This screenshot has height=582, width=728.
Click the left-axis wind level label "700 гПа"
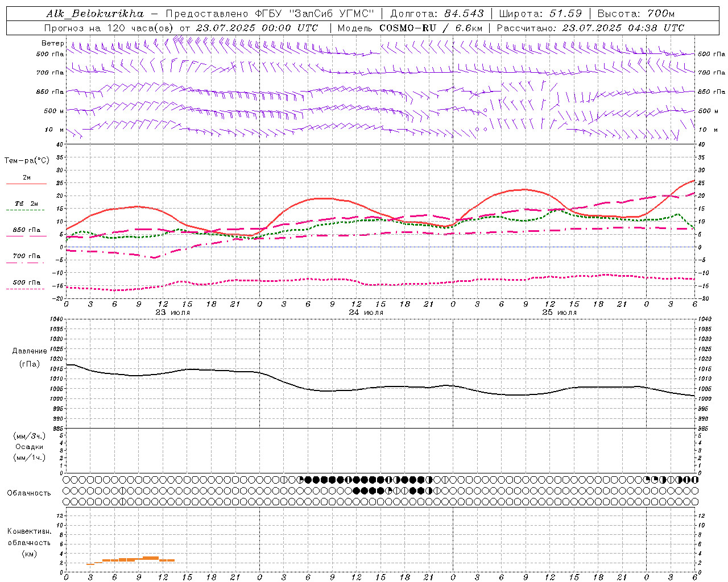click(50, 73)
